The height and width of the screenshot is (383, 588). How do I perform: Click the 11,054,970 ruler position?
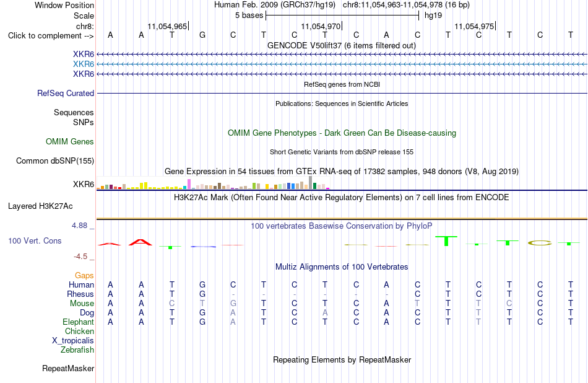pyautogui.click(x=321, y=26)
